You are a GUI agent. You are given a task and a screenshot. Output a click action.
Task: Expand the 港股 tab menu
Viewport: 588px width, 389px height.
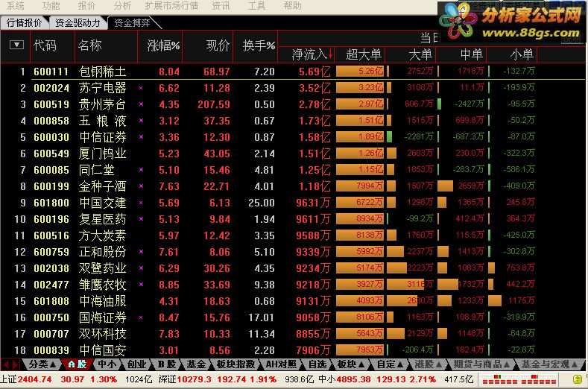(x=429, y=364)
